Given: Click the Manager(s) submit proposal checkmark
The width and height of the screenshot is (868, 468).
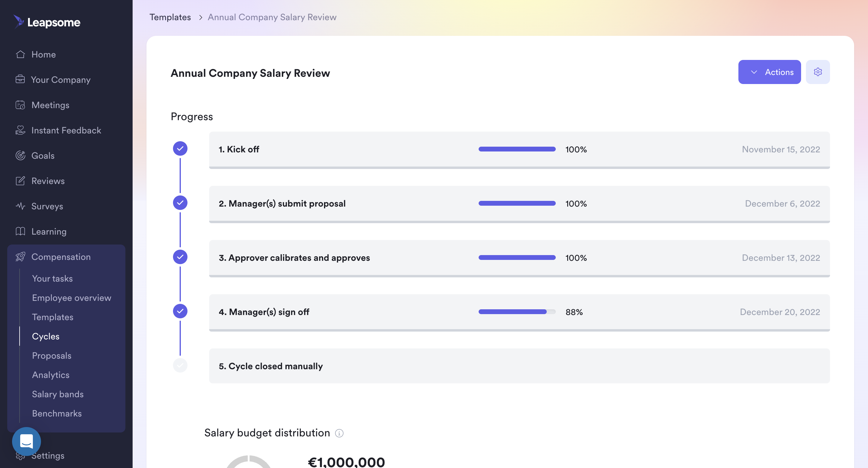Looking at the screenshot, I should [180, 203].
